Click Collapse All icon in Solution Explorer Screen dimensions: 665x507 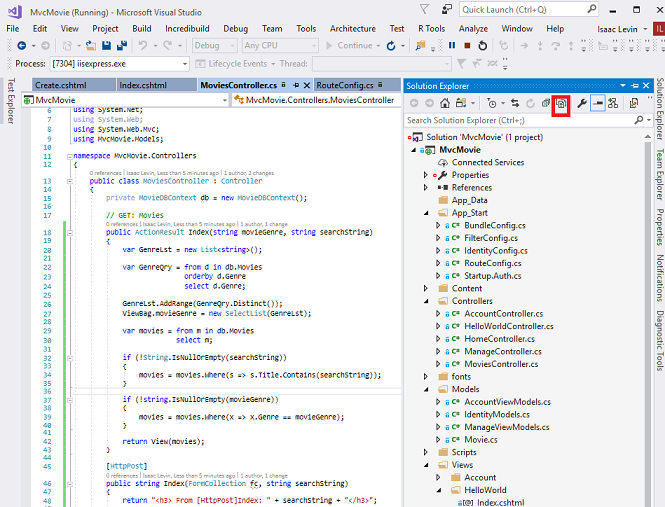pyautogui.click(x=545, y=103)
